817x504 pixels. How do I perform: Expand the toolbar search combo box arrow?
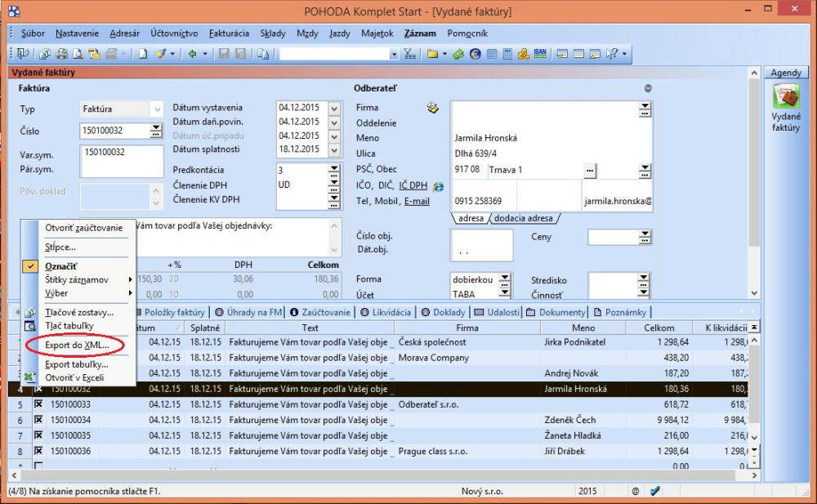(x=394, y=54)
